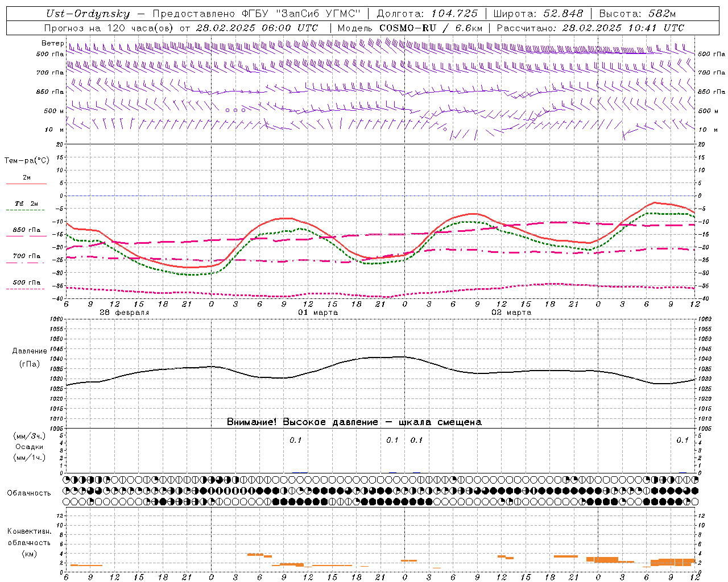Click the 500 гПа temperature legend entry

[x=27, y=282]
